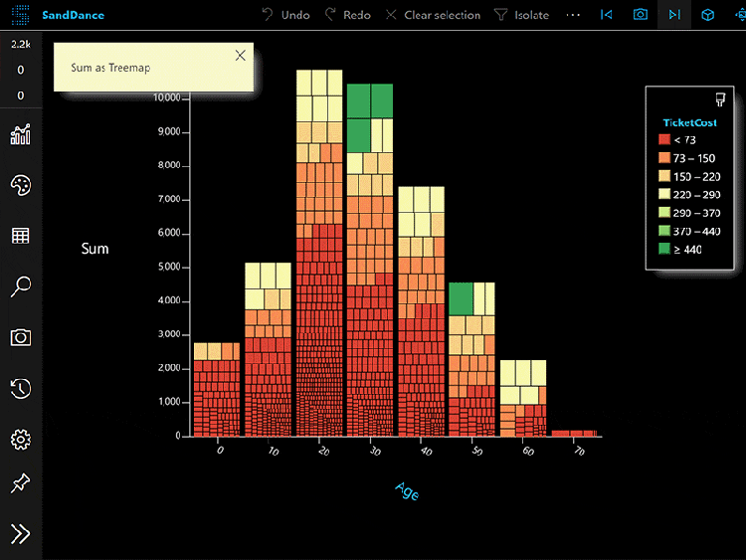Click the pin sidebar icon
Screen dimensions: 746x560
(x=20, y=484)
